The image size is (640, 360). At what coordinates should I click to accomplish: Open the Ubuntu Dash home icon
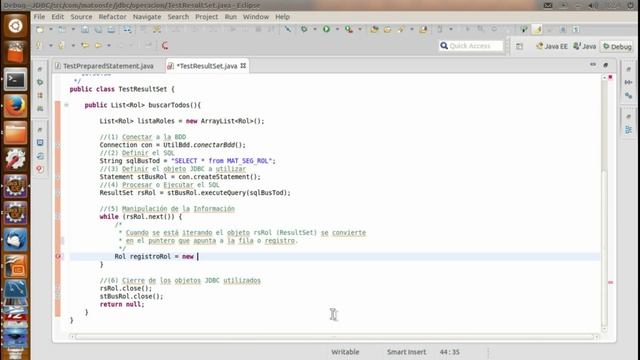pyautogui.click(x=15, y=26)
